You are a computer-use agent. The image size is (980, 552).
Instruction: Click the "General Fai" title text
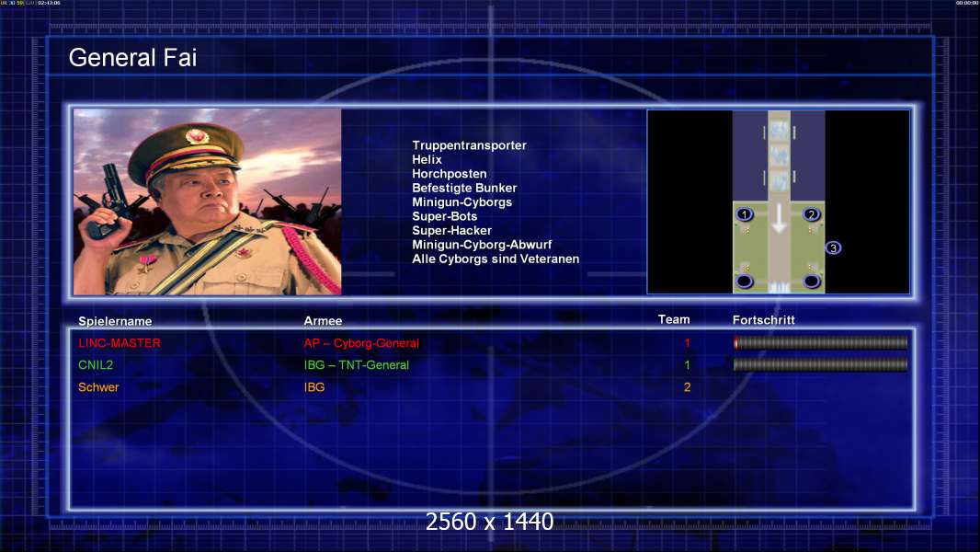[132, 58]
